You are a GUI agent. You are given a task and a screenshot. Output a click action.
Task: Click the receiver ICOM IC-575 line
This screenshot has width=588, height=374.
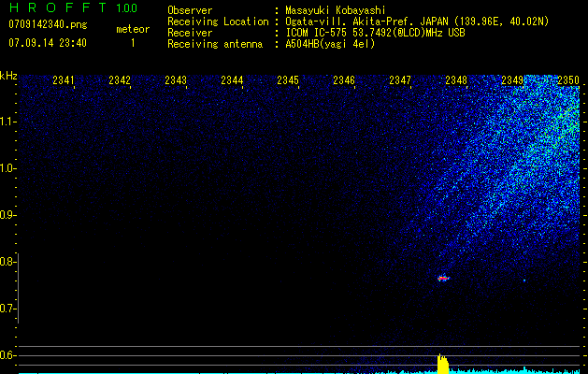click(x=375, y=33)
